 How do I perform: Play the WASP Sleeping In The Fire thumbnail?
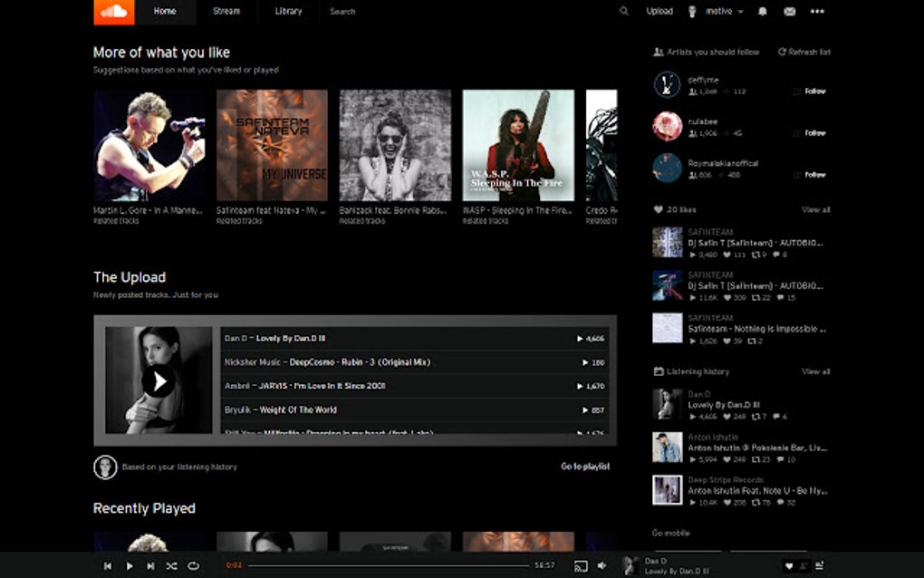click(x=519, y=143)
